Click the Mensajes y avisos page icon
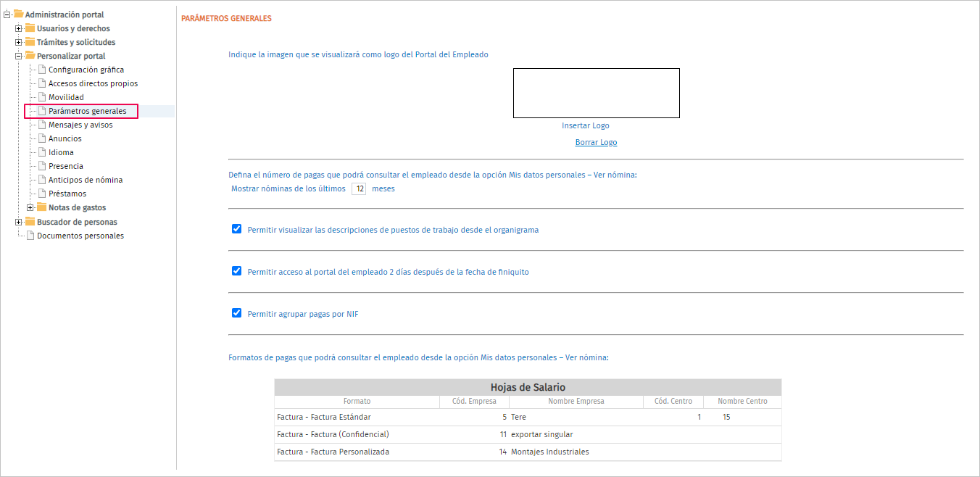 click(x=41, y=125)
